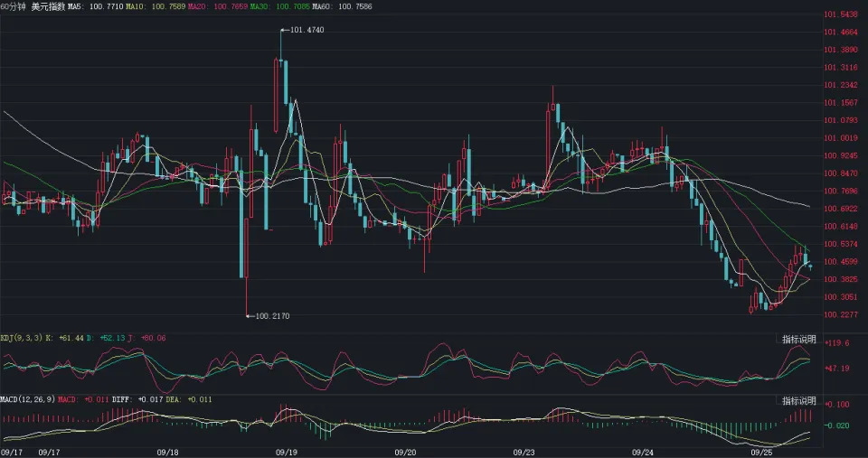The width and height of the screenshot is (868, 458).
Task: Select the 09/23 date on the time axis
Action: click(x=524, y=451)
